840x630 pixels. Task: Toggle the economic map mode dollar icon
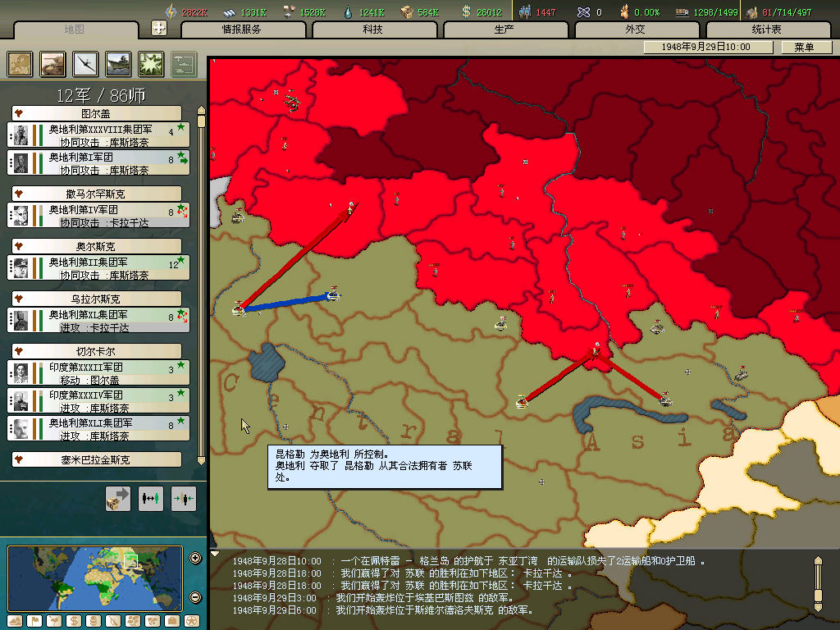click(72, 620)
